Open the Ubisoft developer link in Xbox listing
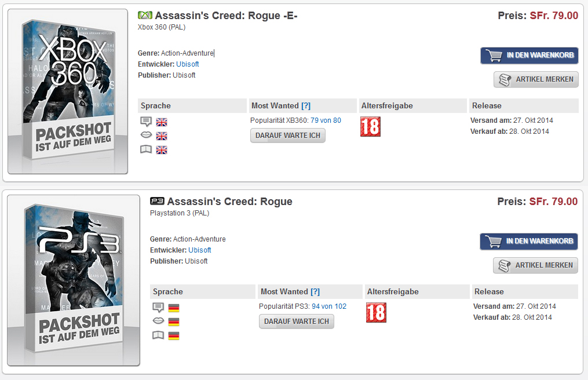This screenshot has width=588, height=380. pos(188,64)
